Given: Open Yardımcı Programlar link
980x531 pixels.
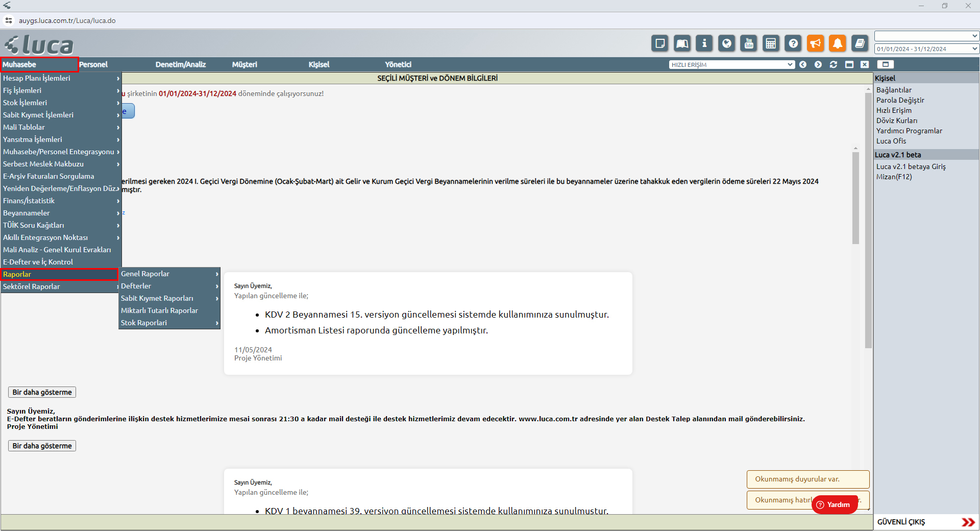Looking at the screenshot, I should (909, 131).
